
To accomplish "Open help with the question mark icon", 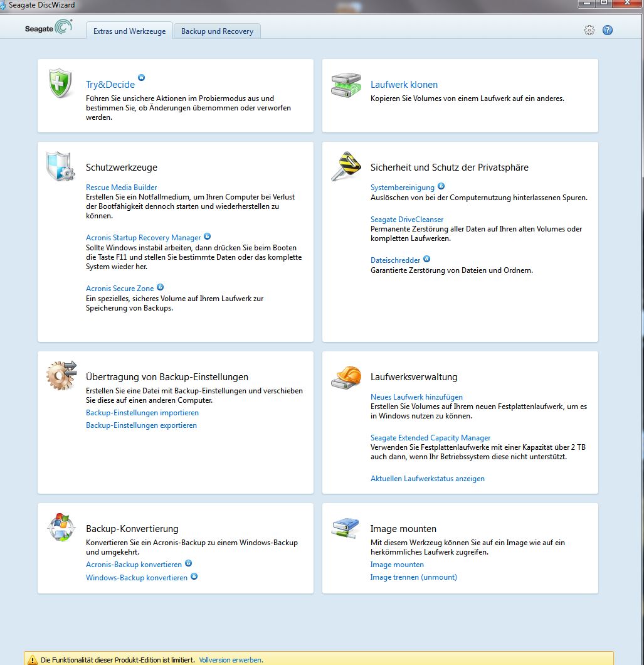I will coord(608,30).
